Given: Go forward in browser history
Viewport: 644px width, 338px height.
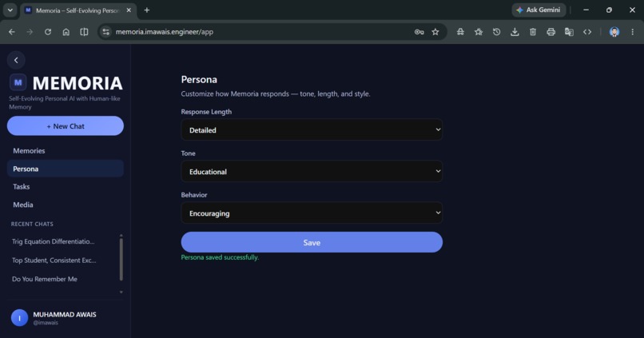Looking at the screenshot, I should (x=30, y=32).
